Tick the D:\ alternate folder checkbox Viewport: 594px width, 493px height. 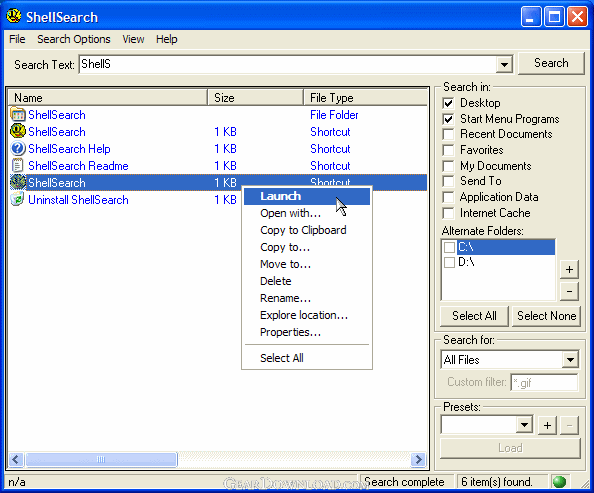449,262
